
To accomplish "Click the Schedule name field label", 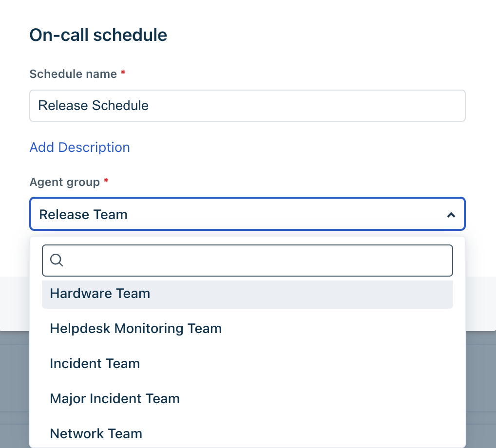I will (x=73, y=74).
